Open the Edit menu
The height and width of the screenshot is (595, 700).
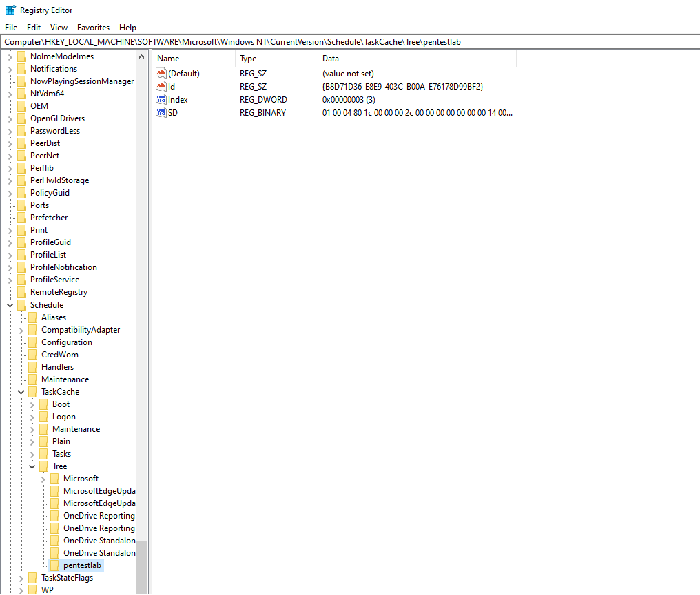coord(34,28)
